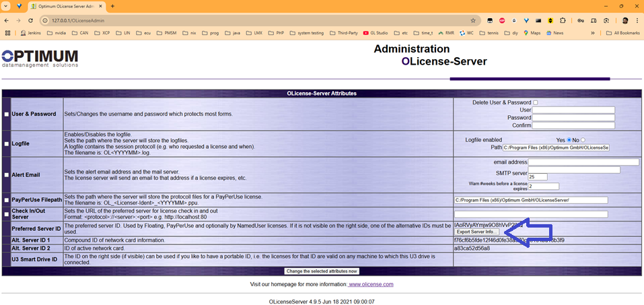This screenshot has width=644, height=305.
Task: Click the yellow extension icon in toolbar
Action: tap(550, 20)
